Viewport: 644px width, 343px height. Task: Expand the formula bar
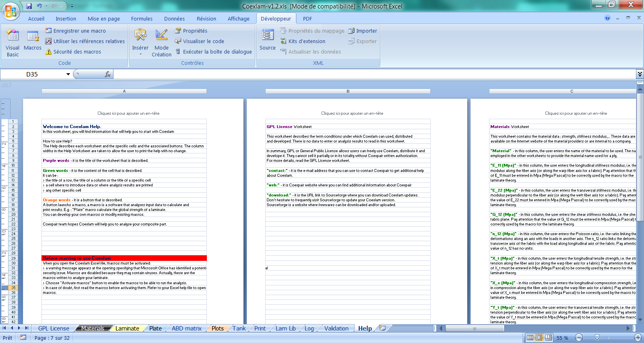[x=640, y=74]
